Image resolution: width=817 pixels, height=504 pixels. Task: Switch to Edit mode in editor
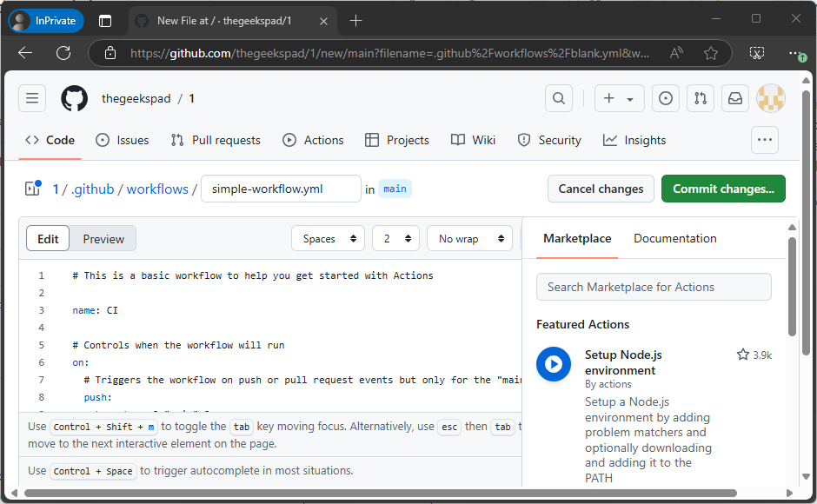tap(48, 239)
